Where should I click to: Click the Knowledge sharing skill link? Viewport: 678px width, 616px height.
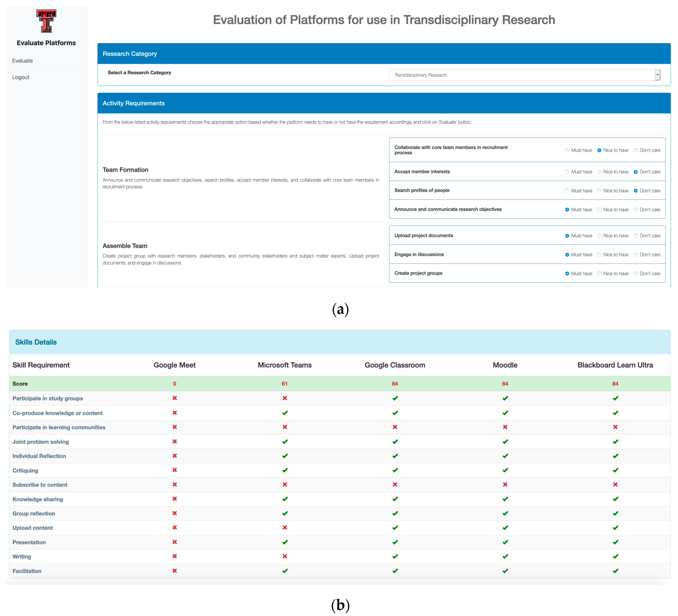point(38,499)
